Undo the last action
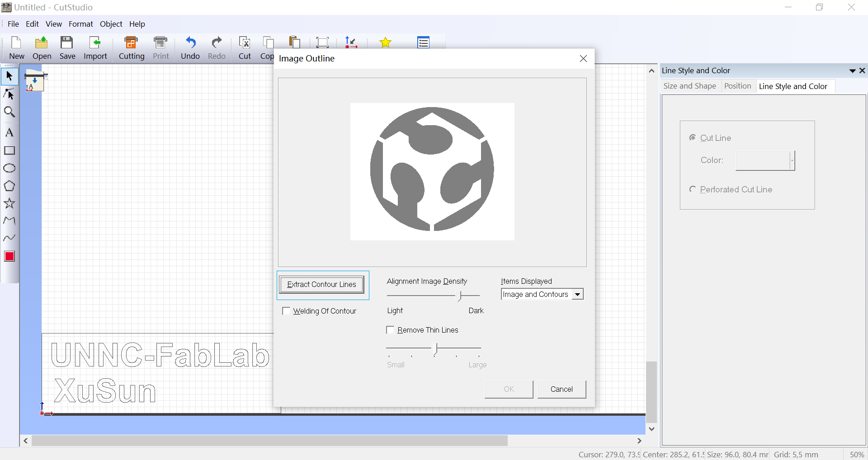This screenshot has width=868, height=460. tap(190, 48)
